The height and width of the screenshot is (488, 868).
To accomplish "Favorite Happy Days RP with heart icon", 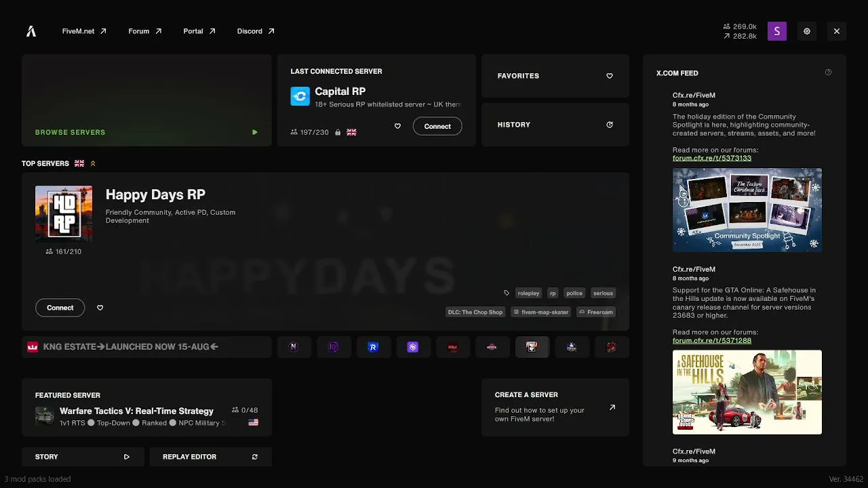I will tap(100, 308).
